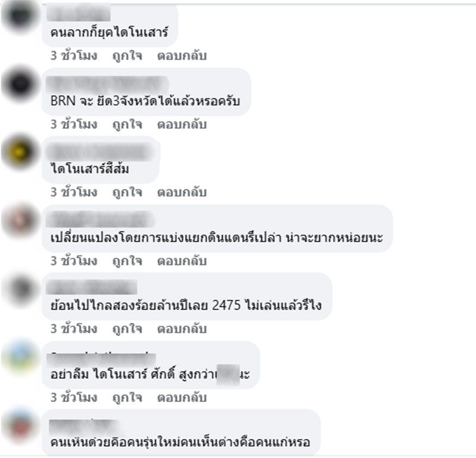Click ถูกใจ under the 2475 comment

127,329
